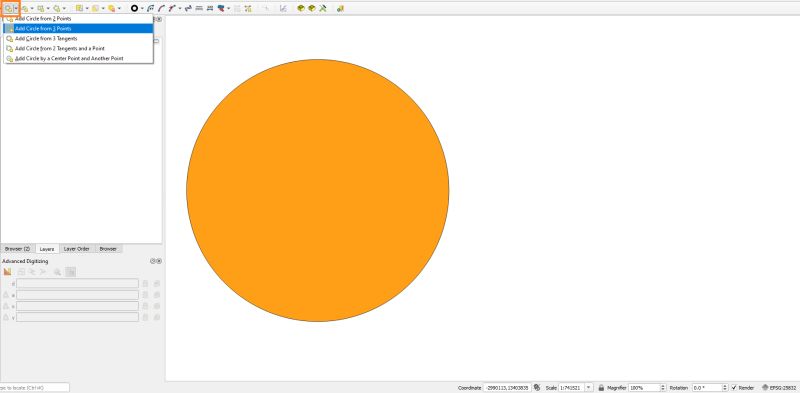Viewport: 800px width, 393px height.
Task: Toggle floater button in Advanced Digitizing toolbar
Action: pyautogui.click(x=70, y=272)
